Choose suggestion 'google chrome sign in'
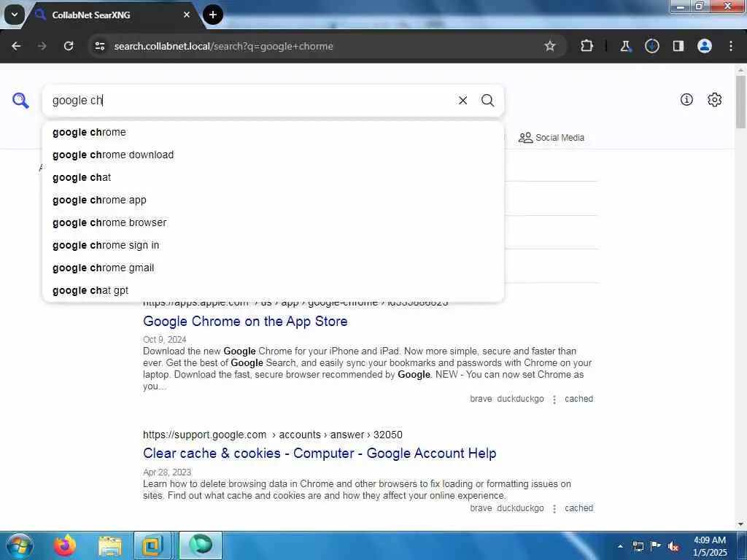 click(x=274, y=245)
